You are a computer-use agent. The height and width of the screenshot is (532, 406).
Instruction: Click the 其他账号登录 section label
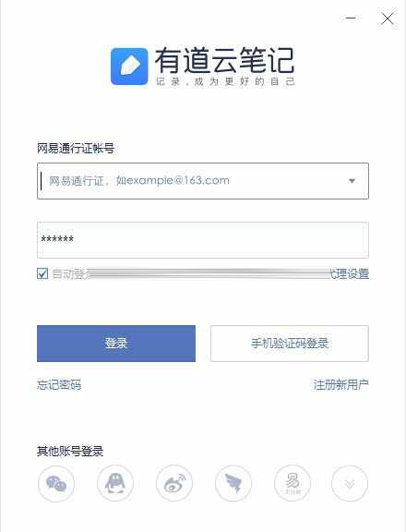[70, 452]
